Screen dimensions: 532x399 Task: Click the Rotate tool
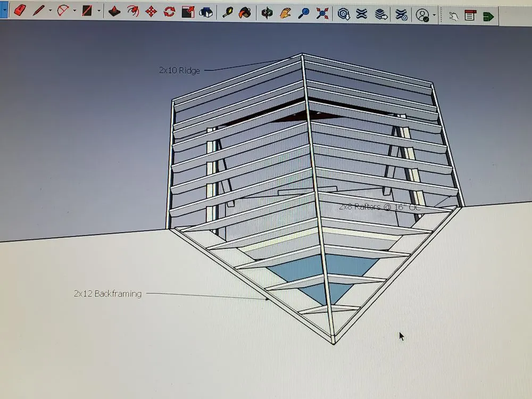pyautogui.click(x=169, y=12)
